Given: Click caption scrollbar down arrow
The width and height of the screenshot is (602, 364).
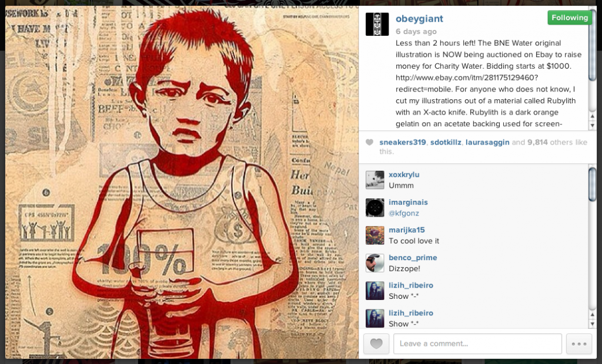Looking at the screenshot, I should coord(593,126).
